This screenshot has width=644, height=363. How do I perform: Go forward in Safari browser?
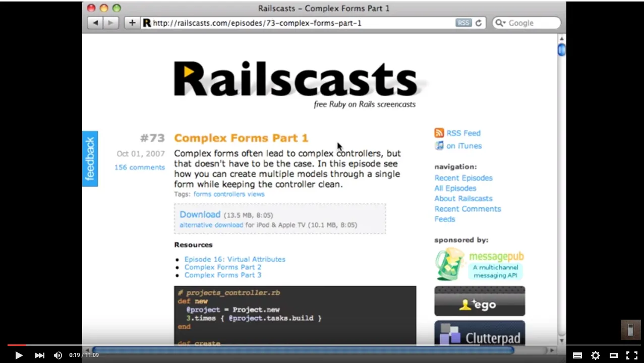[110, 23]
